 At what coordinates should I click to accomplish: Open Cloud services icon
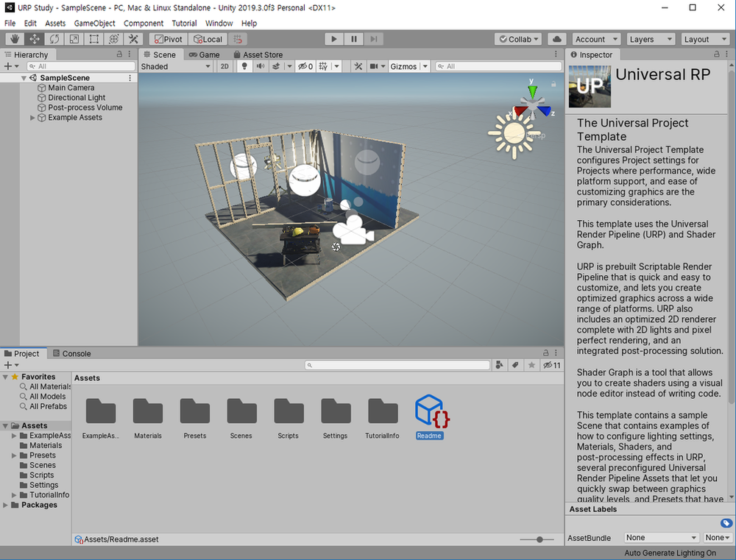click(556, 39)
